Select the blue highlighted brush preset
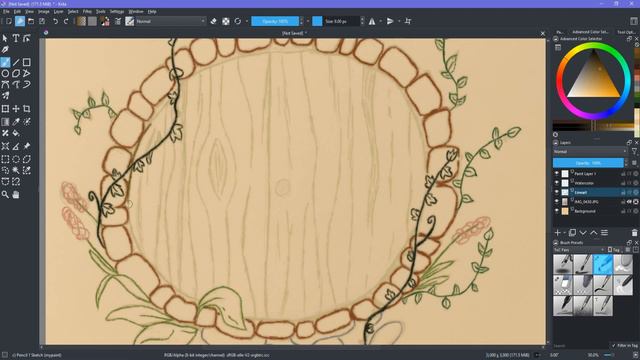 pyautogui.click(x=603, y=264)
